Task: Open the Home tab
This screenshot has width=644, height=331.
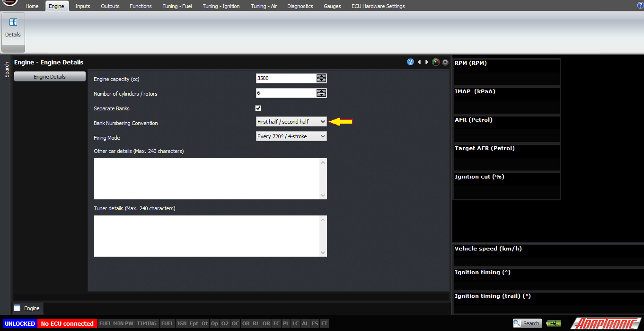Action: [x=32, y=6]
